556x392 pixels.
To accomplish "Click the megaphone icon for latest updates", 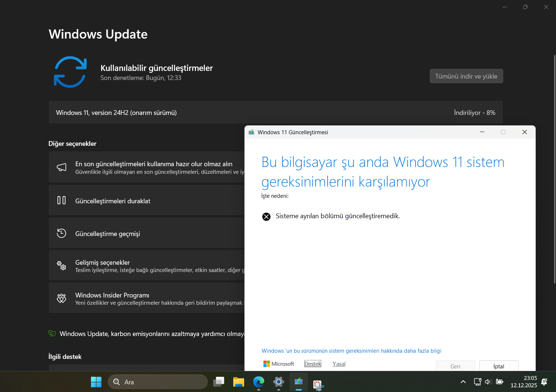I will pos(61,167).
